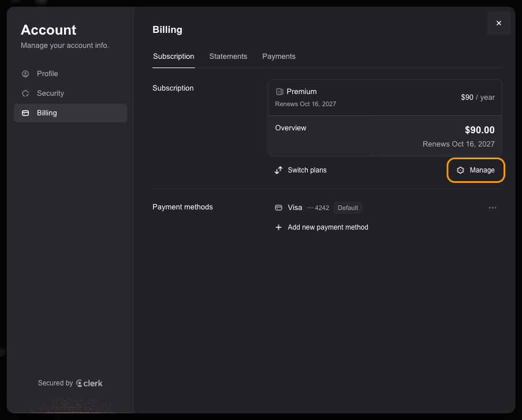Click Renews Oct 16, 2027 under Premium
522x420 pixels.
(x=305, y=104)
